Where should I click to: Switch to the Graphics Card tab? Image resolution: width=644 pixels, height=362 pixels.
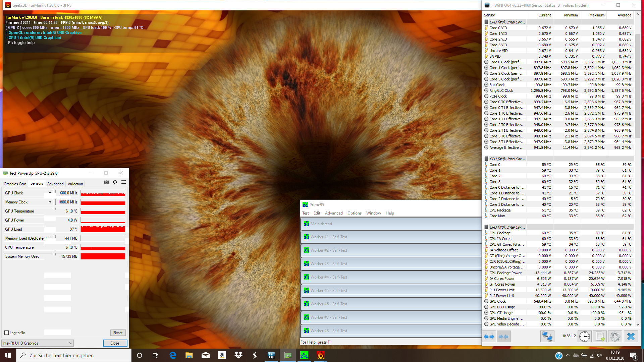pos(15,184)
